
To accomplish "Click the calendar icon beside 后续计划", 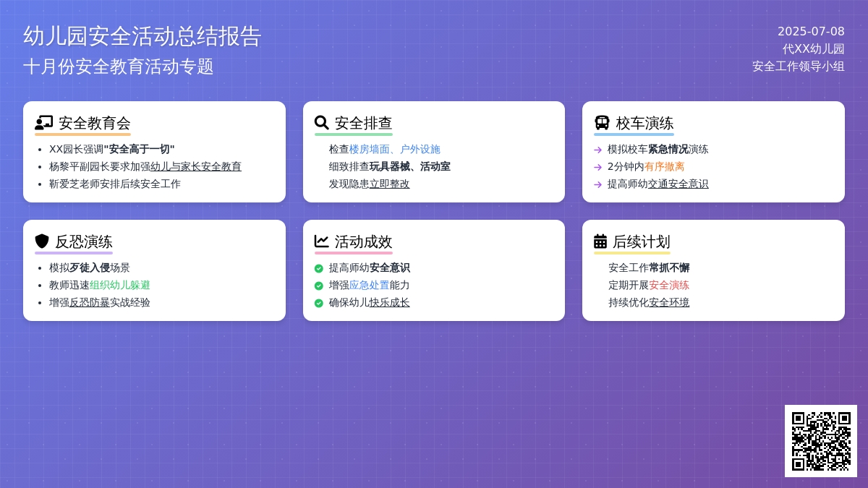I will [600, 241].
